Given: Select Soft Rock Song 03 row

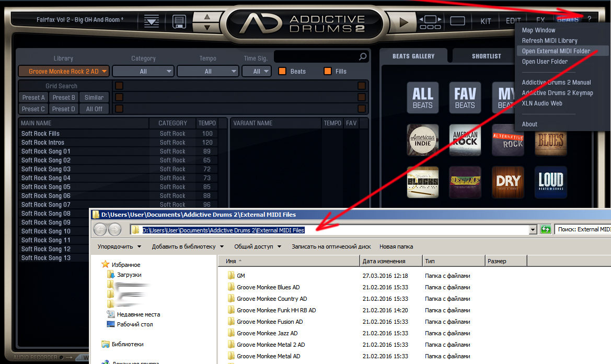Looking at the screenshot, I should pyautogui.click(x=118, y=169).
